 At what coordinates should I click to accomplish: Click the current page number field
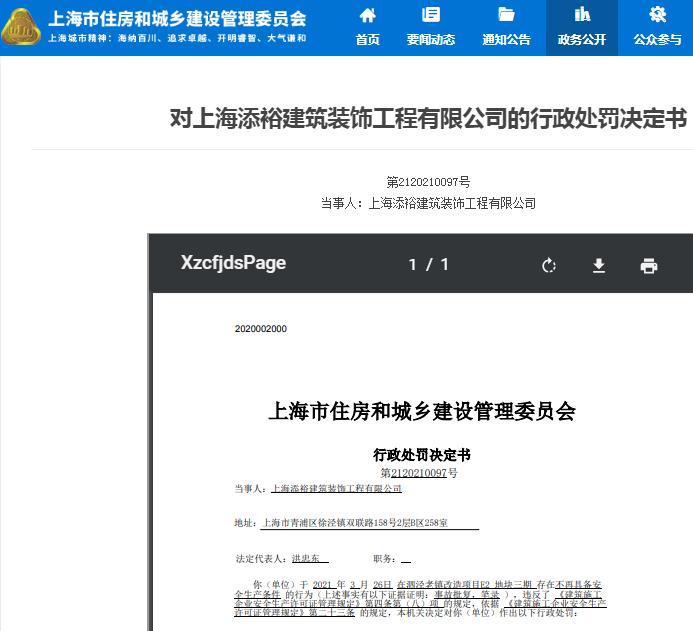[x=413, y=265]
